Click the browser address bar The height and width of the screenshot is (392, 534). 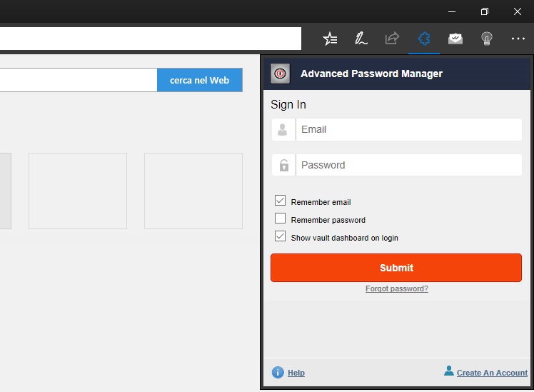[x=150, y=39]
